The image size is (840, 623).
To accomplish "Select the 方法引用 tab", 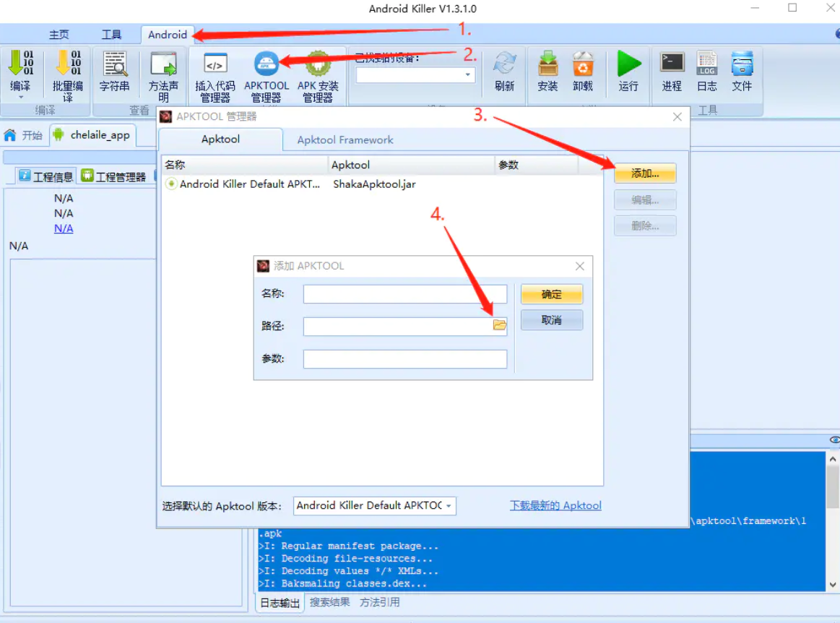I will click(379, 602).
